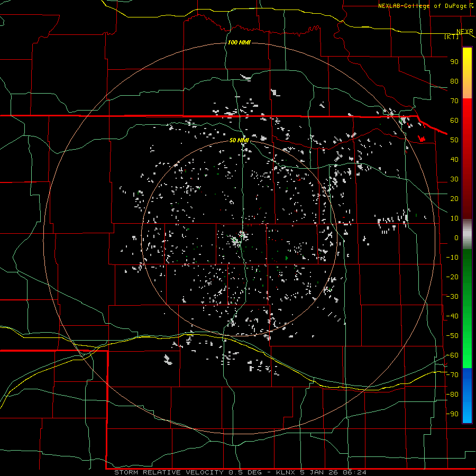Select the "-20" value on the velocity scale
The image size is (476, 476).
[452, 277]
